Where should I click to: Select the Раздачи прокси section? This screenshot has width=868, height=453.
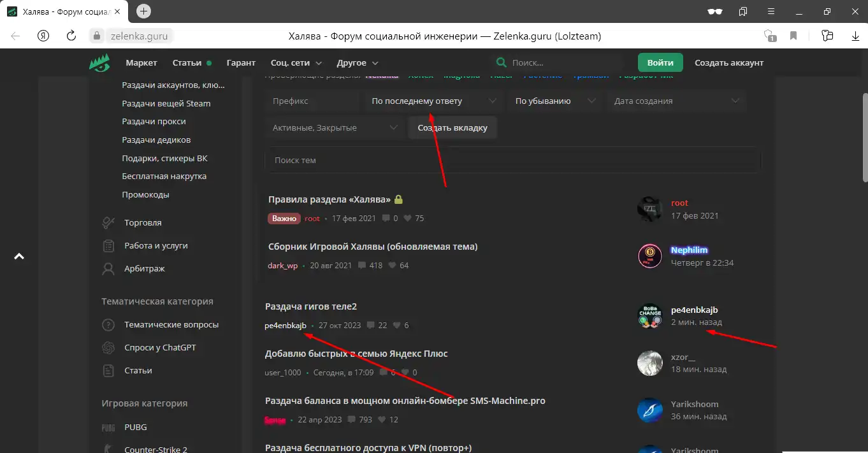click(154, 121)
